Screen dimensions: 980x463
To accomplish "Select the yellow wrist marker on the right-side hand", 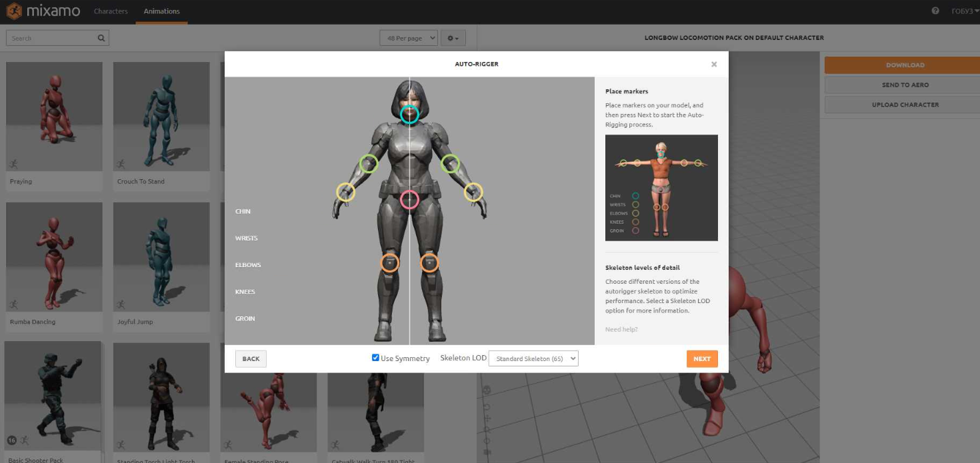I will (473, 193).
